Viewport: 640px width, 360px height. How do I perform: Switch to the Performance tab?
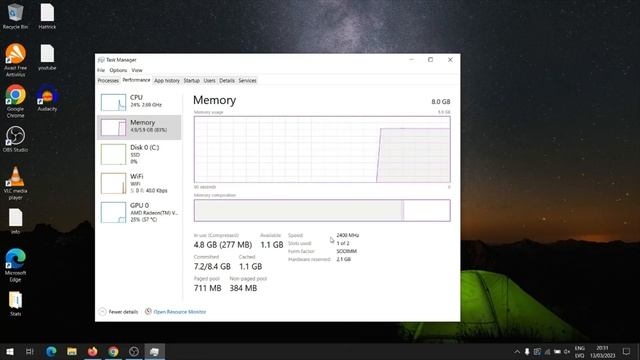click(136, 80)
